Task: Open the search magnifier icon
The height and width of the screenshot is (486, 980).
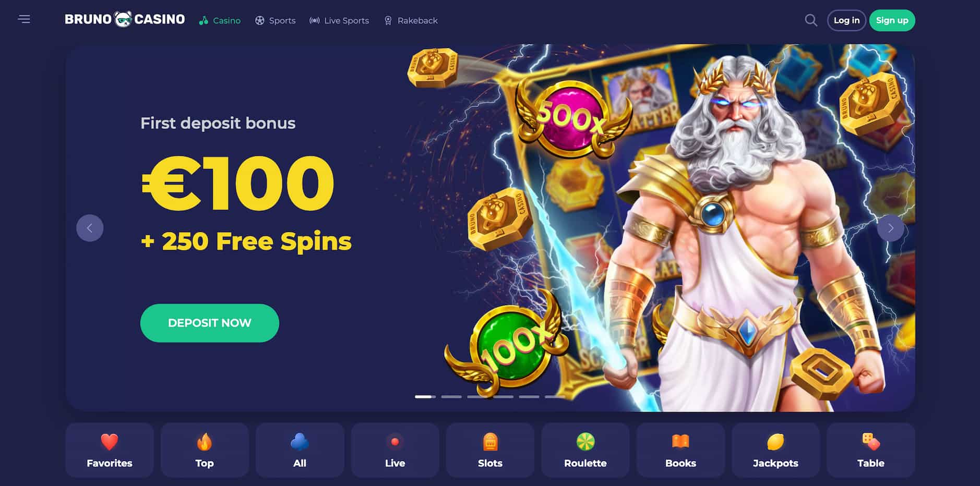Action: tap(811, 20)
